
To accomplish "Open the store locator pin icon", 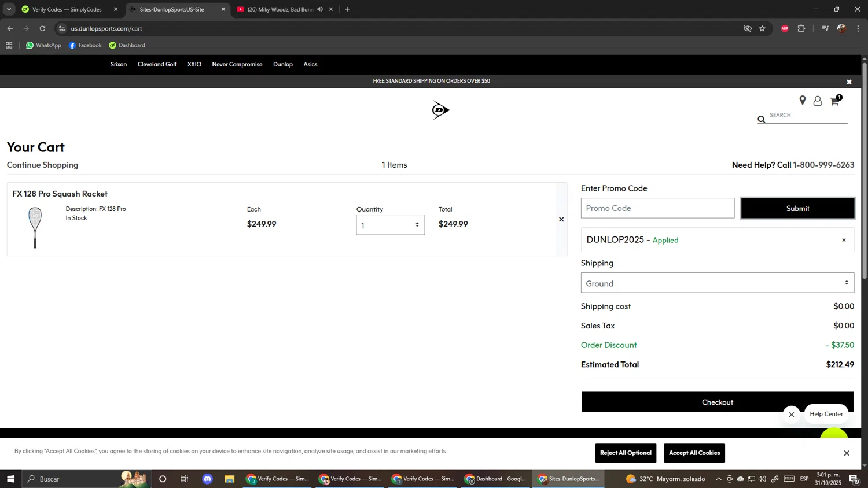I will (802, 101).
